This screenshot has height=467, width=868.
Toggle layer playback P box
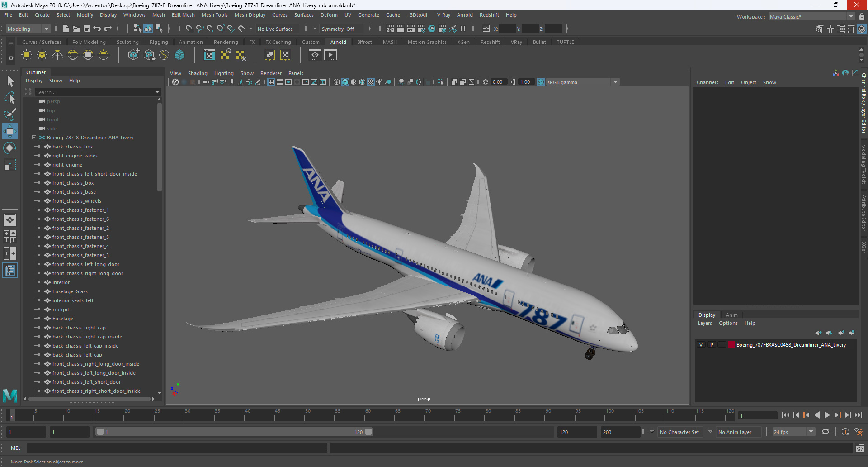712,345
